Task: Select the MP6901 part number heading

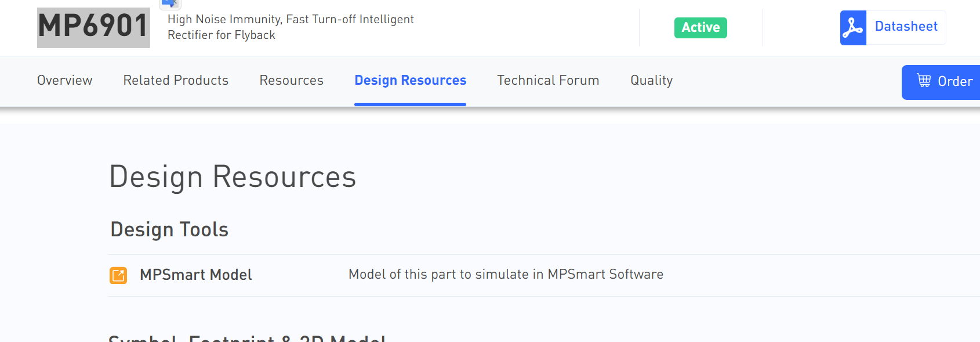Action: pyautogui.click(x=93, y=27)
